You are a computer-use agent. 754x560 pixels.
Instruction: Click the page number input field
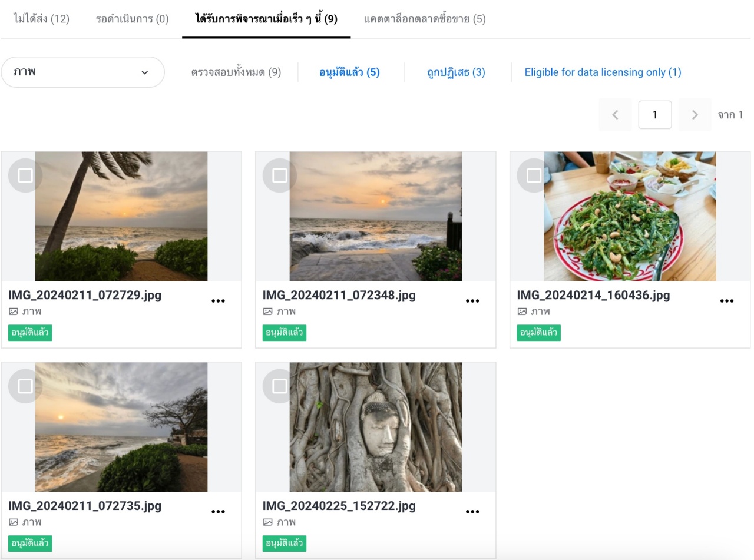[x=654, y=115]
